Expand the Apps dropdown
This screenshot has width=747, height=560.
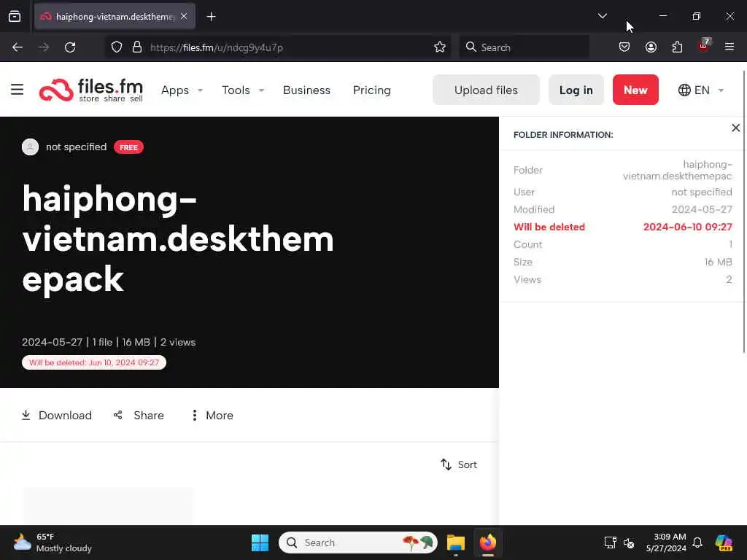pos(182,90)
